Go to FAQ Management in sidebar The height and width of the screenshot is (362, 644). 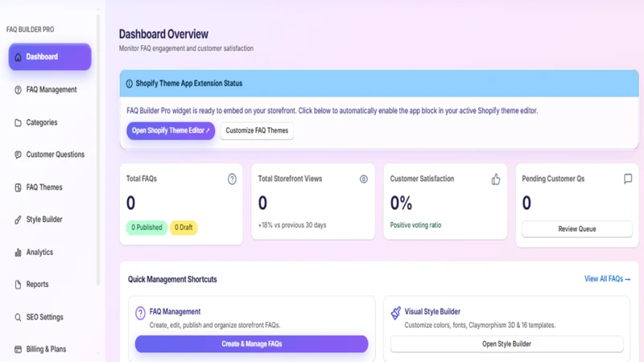(x=50, y=89)
